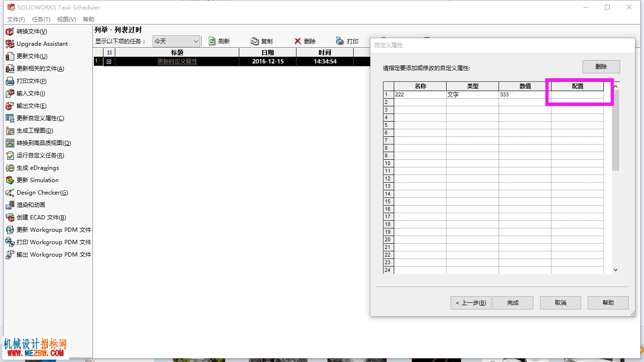Select 输出 Workgroup PDM 文件 icon
This screenshot has height=362, width=644.
click(10, 255)
